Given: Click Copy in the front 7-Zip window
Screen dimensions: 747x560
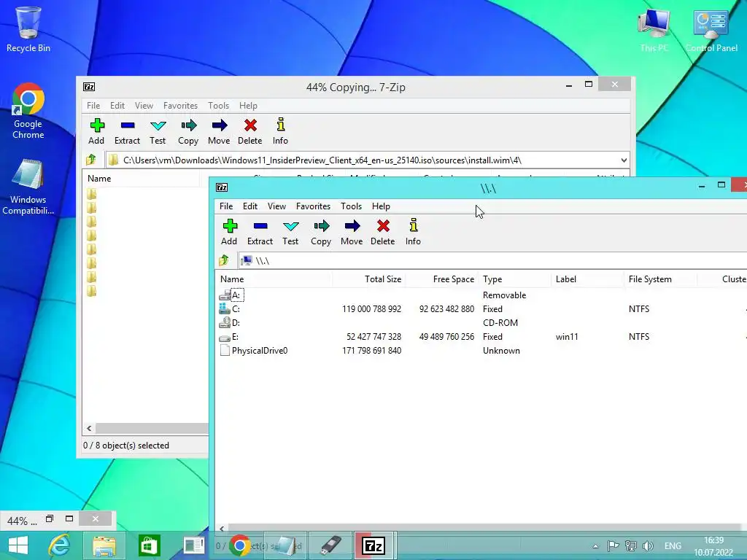Looking at the screenshot, I should click(321, 232).
